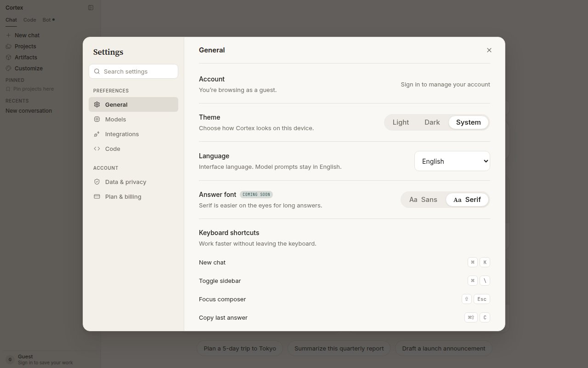588x368 pixels.
Task: Click the Guest sign in profile area
Action: point(50,359)
